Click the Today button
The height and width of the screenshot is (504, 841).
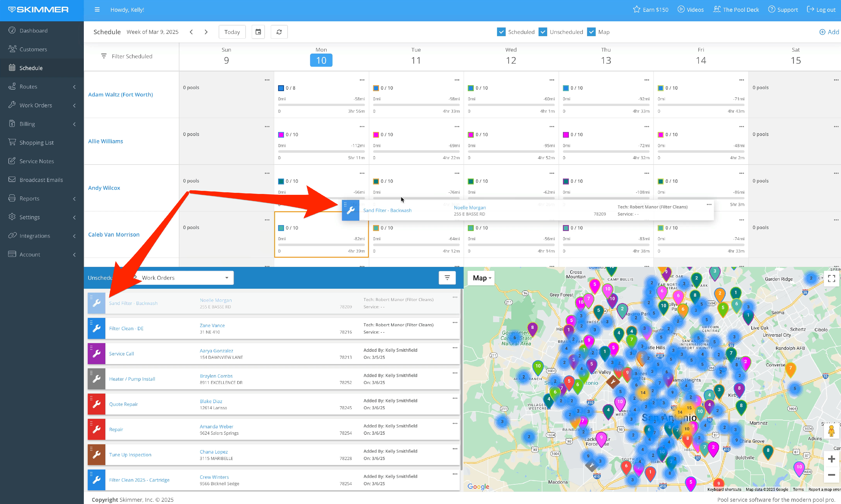[232, 32]
